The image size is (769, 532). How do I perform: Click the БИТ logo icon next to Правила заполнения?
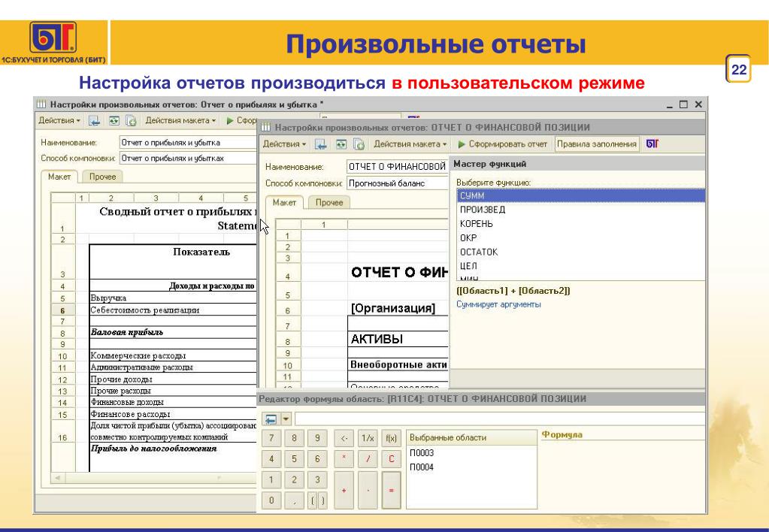(652, 144)
